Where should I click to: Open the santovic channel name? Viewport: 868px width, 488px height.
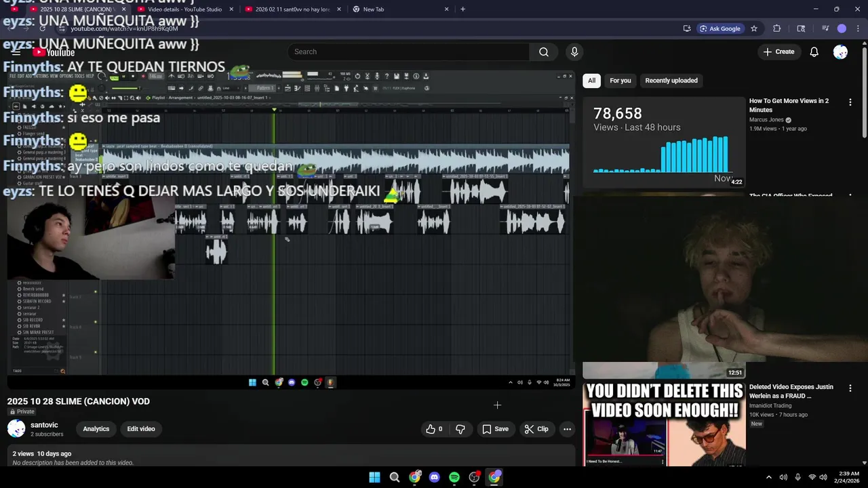pyautogui.click(x=44, y=425)
